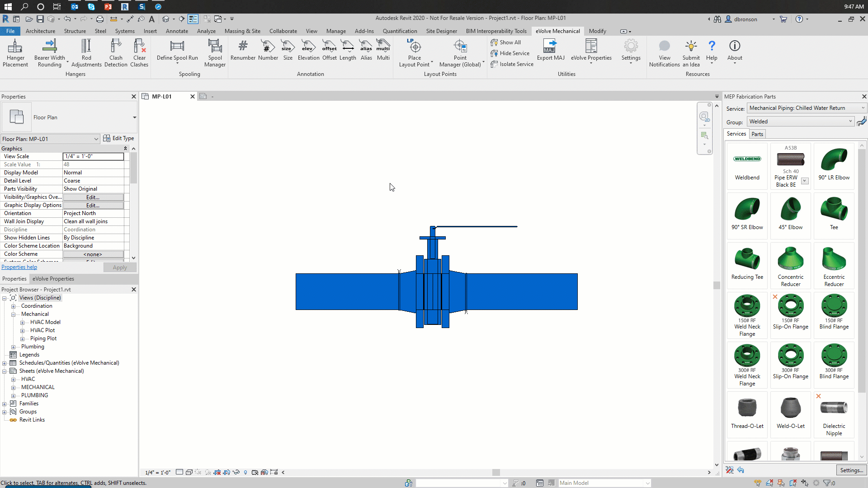Image resolution: width=868 pixels, height=488 pixels.
Task: Expand the Families node
Action: (x=4, y=404)
